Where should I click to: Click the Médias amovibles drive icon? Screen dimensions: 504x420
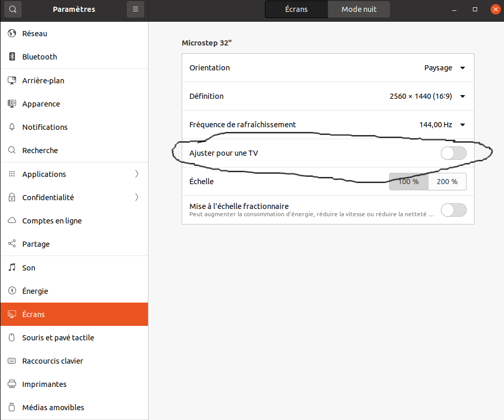pyautogui.click(x=12, y=407)
